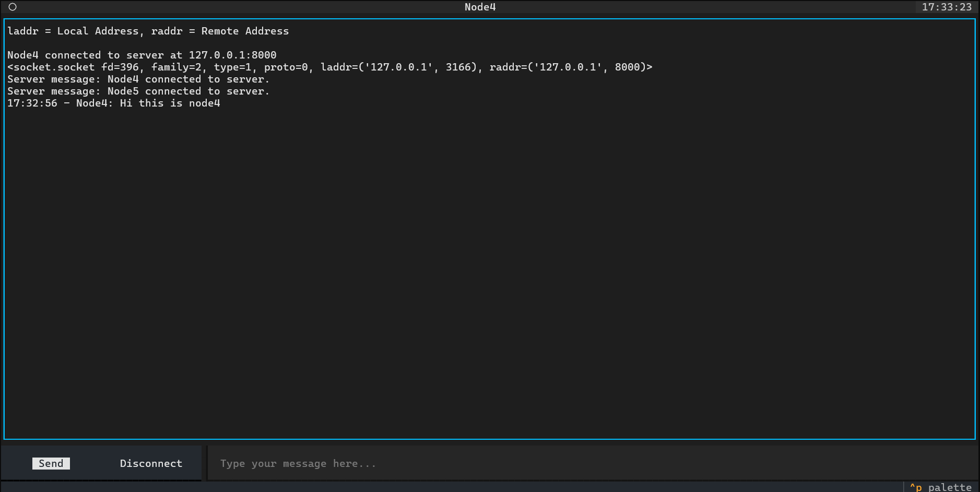Click the circle command palette icon in header

click(x=13, y=7)
